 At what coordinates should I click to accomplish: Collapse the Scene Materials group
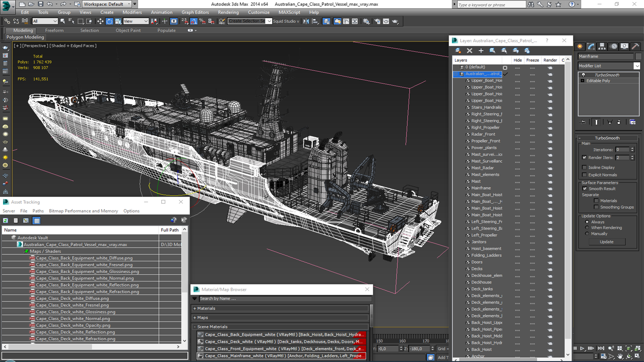[x=195, y=327]
